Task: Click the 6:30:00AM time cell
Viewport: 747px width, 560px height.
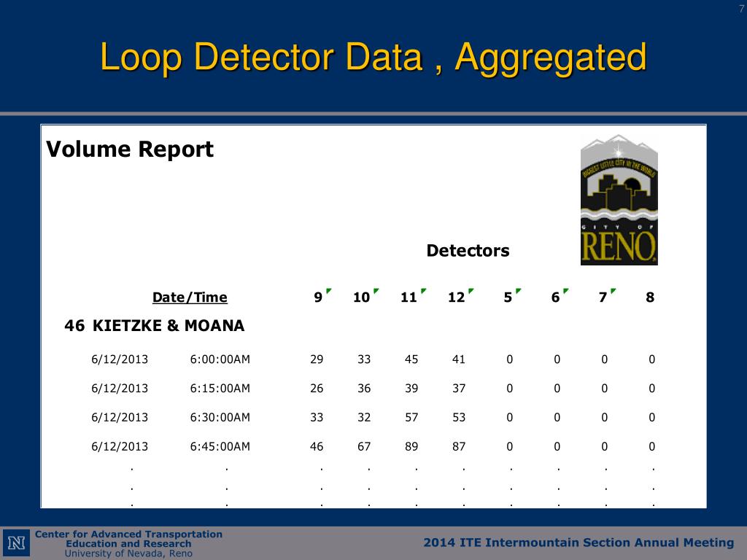Action: pos(220,417)
